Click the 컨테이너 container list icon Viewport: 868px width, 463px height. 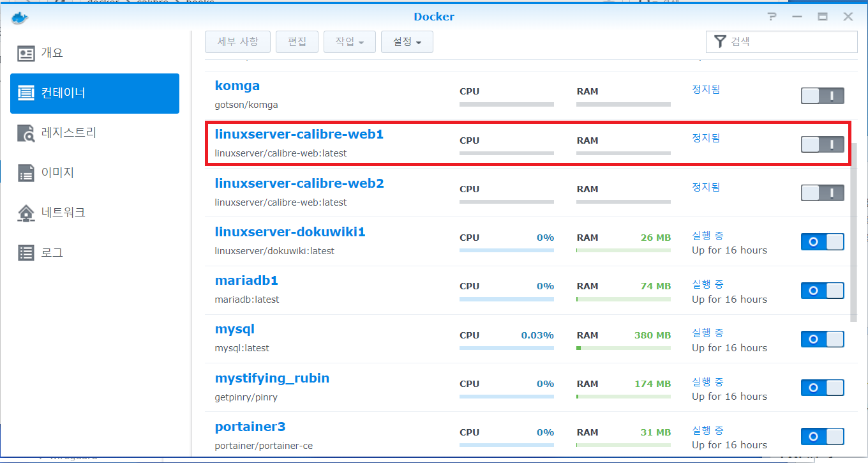click(26, 93)
